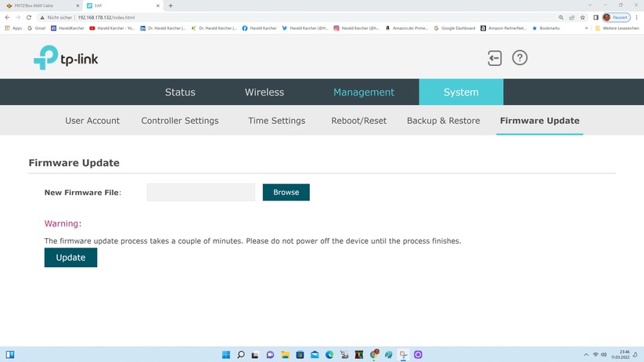Bookmark this page with star icon
Viewport: 644px width, 362px height.
pos(582,17)
